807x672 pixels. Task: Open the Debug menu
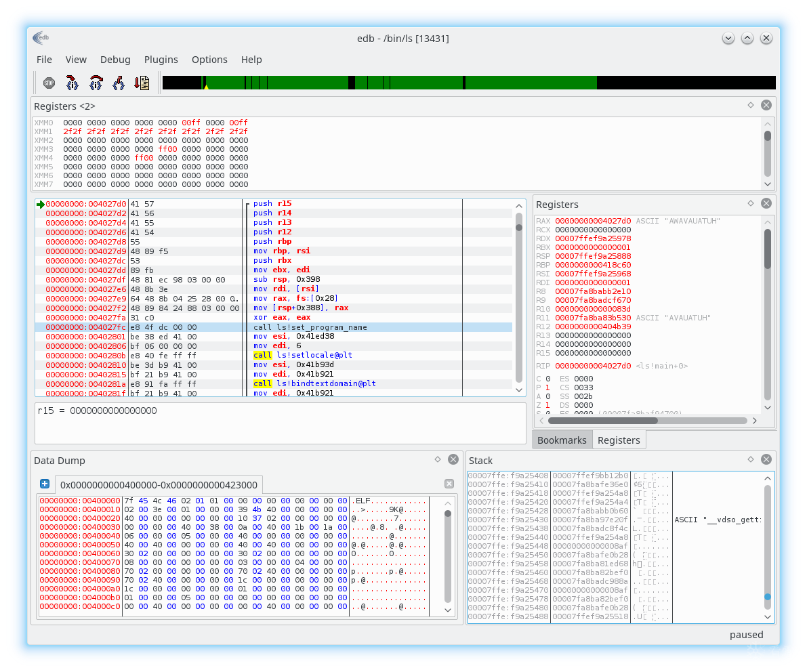[x=115, y=59]
